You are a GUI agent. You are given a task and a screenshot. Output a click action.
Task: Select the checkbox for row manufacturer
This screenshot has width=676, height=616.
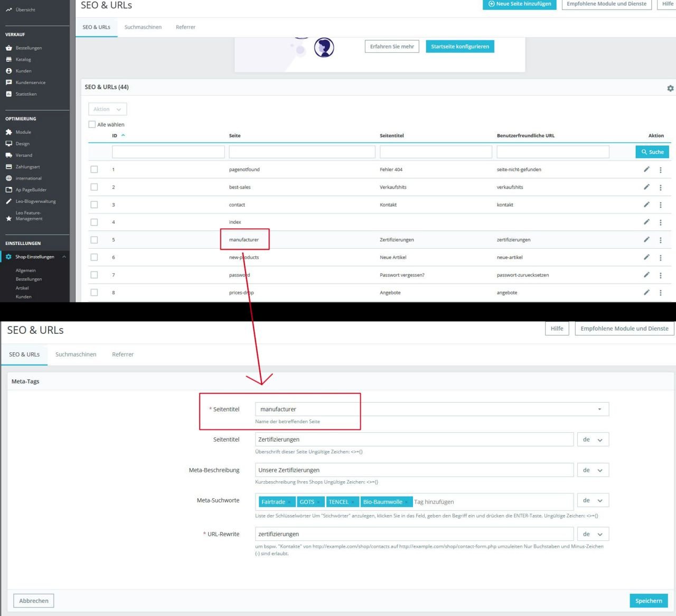[x=94, y=240]
